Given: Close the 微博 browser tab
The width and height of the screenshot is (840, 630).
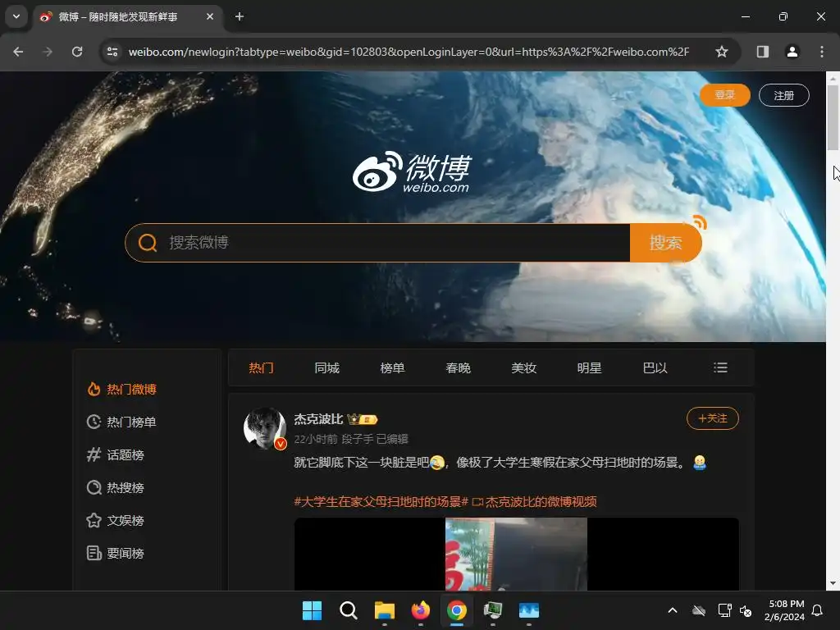Looking at the screenshot, I should click(x=210, y=16).
